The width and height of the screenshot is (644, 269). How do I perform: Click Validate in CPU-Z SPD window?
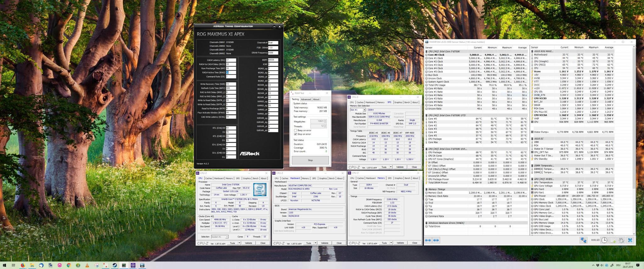(x=400, y=167)
